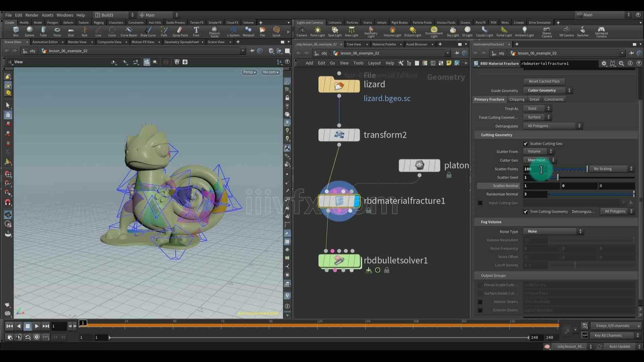Image resolution: width=644 pixels, height=362 pixels.
Task: Click Reset Cached Pass button
Action: pyautogui.click(x=544, y=82)
